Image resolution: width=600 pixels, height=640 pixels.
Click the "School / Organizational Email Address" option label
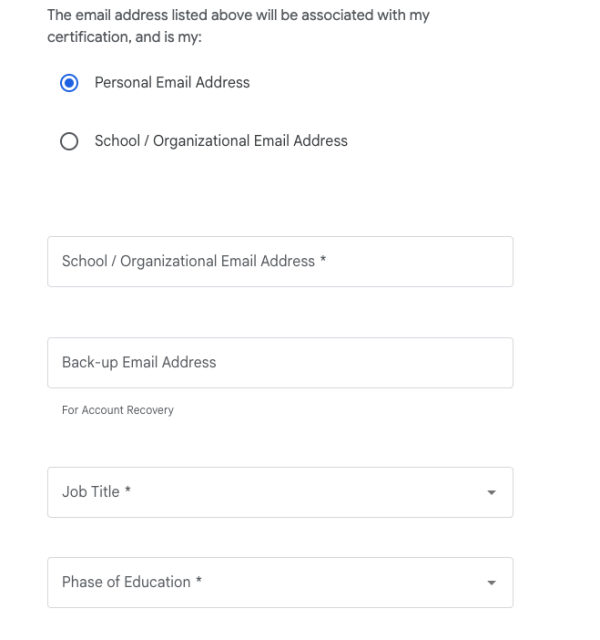[221, 141]
